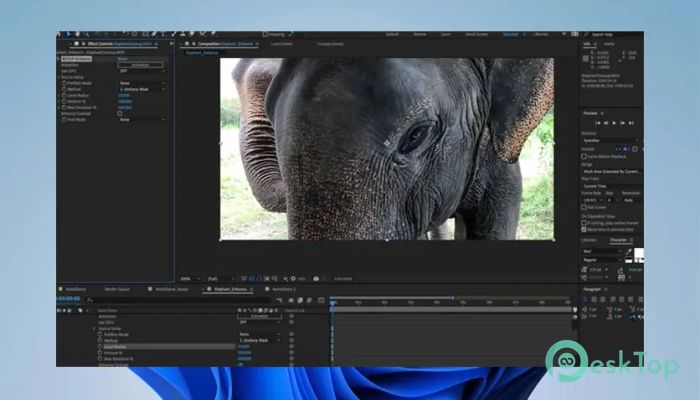
Task: Open Shortcut Spacebar dropdown in Preview panel
Action: 610,141
